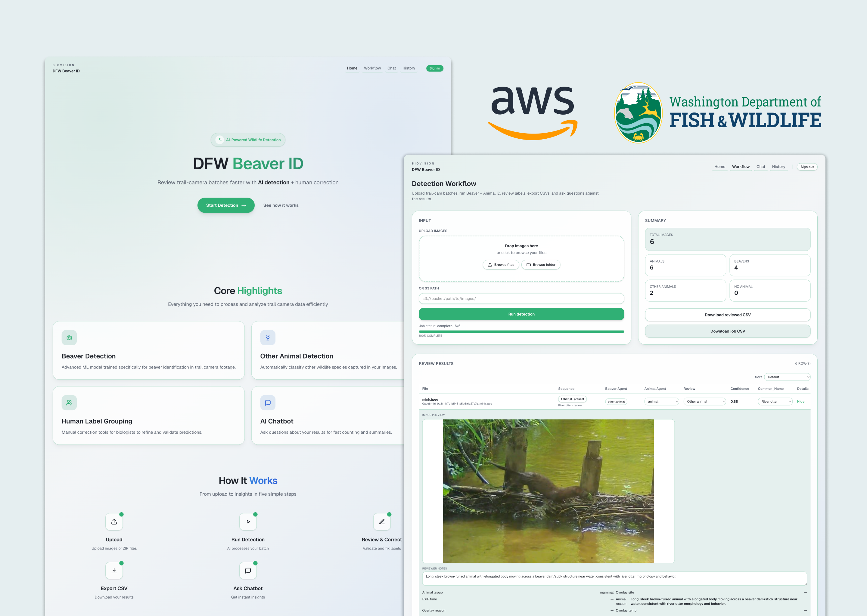The height and width of the screenshot is (616, 867).
Task: Click the Human Label Grouping people icon
Action: [x=69, y=402]
